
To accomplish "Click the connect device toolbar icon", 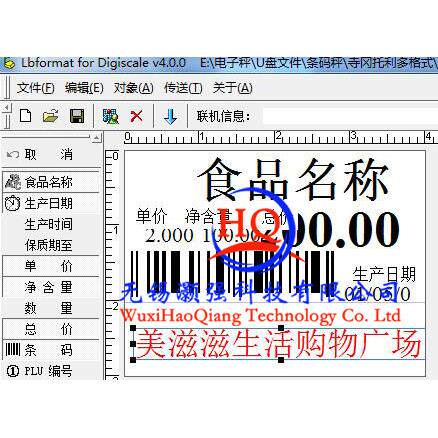I will 110,116.
